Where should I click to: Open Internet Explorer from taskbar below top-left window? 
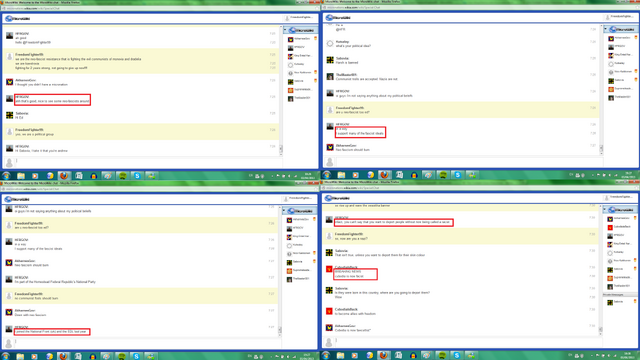pos(50,176)
